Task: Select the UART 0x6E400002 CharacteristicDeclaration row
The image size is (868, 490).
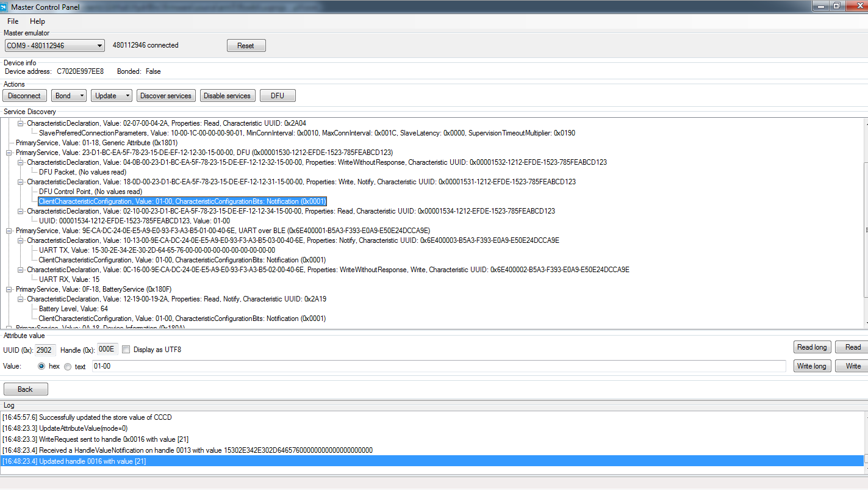Action: (x=328, y=270)
